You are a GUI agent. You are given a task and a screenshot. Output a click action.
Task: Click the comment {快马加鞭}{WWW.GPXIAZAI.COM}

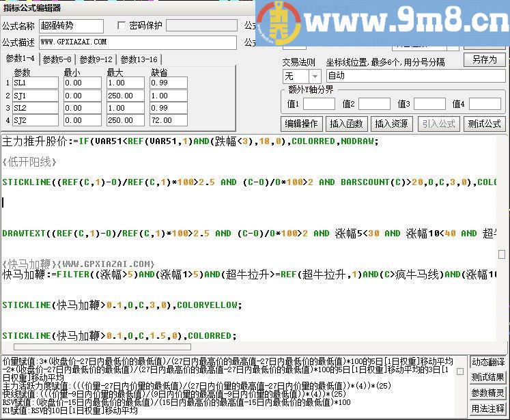click(x=79, y=264)
